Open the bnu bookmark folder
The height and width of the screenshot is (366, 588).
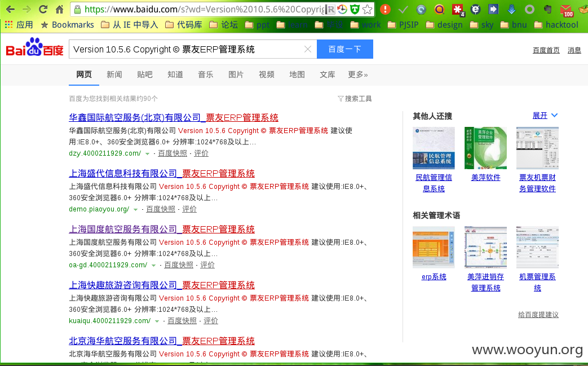point(514,25)
